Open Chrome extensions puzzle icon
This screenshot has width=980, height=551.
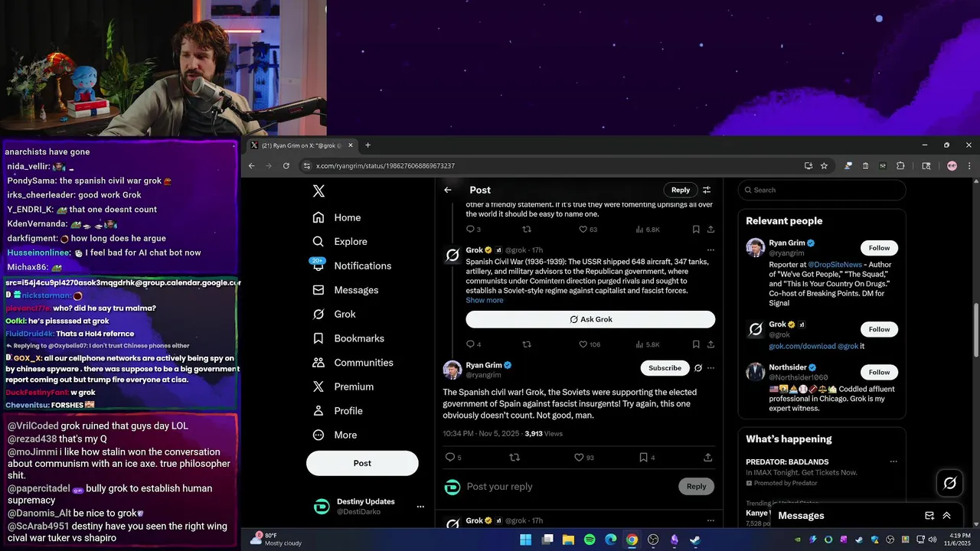(x=900, y=166)
